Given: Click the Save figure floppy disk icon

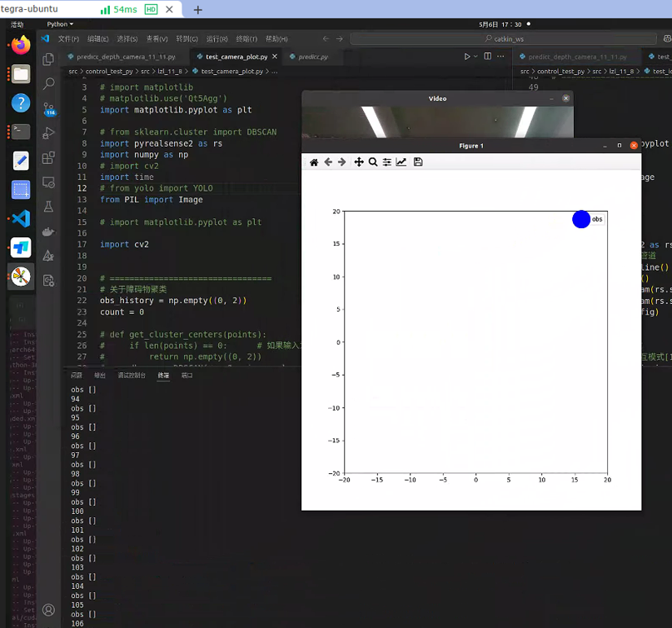Looking at the screenshot, I should coord(418,162).
